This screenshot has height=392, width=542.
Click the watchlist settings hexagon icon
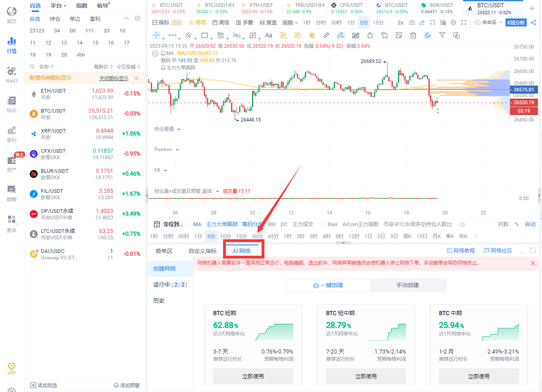pyautogui.click(x=138, y=18)
